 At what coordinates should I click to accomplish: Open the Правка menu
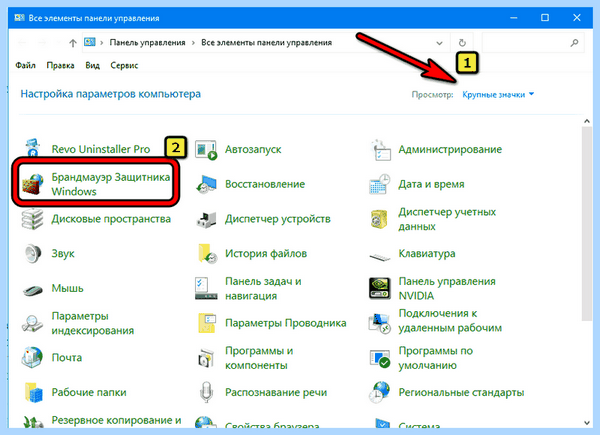click(x=60, y=65)
